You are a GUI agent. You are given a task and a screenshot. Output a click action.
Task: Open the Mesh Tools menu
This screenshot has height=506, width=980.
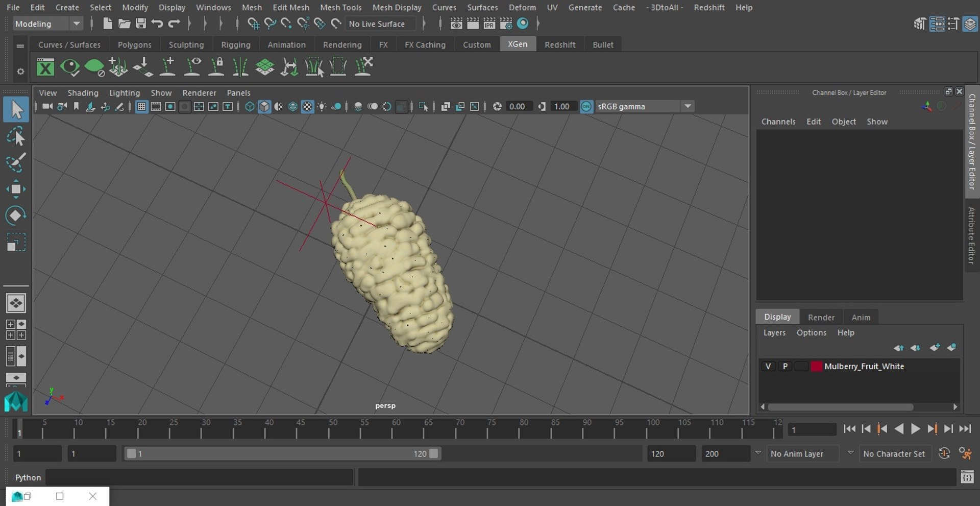340,7
